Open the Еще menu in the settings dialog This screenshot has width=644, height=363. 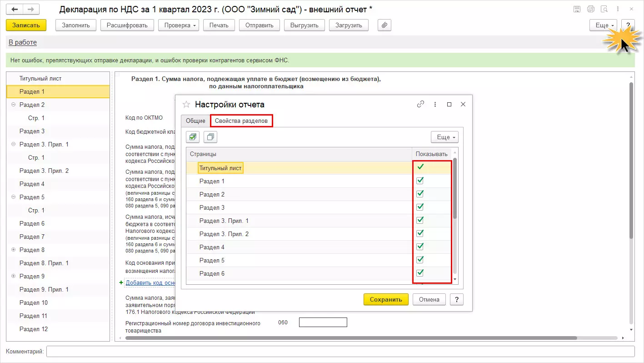point(444,137)
